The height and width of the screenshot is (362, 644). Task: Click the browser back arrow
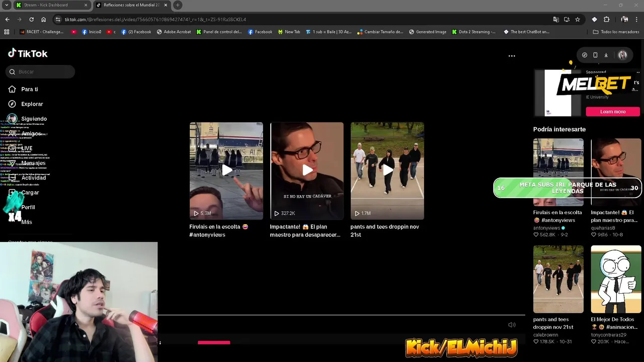tap(7, 19)
